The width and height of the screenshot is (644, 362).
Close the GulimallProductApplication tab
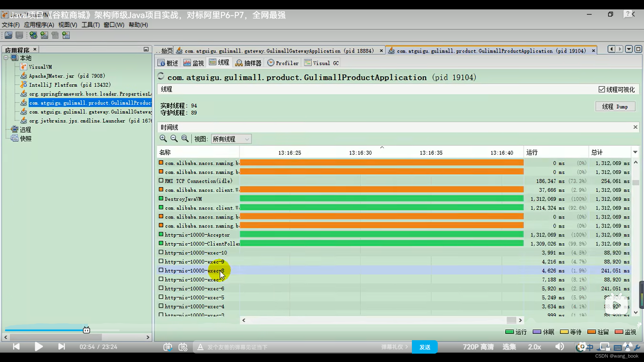(x=593, y=51)
